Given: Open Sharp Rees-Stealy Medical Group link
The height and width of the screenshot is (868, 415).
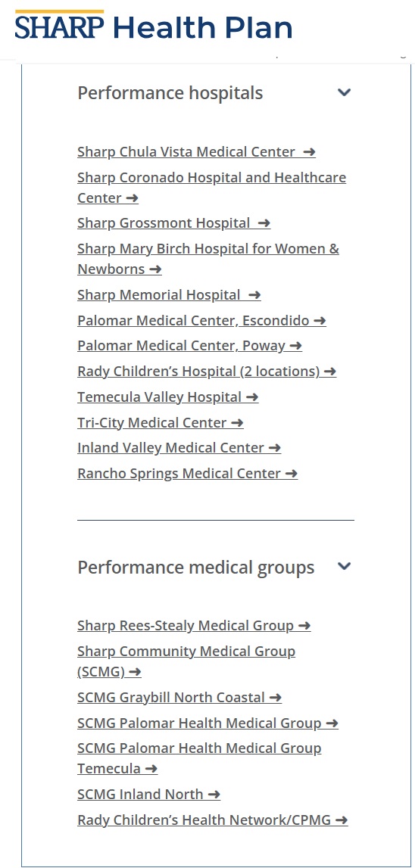Looking at the screenshot, I should (194, 626).
